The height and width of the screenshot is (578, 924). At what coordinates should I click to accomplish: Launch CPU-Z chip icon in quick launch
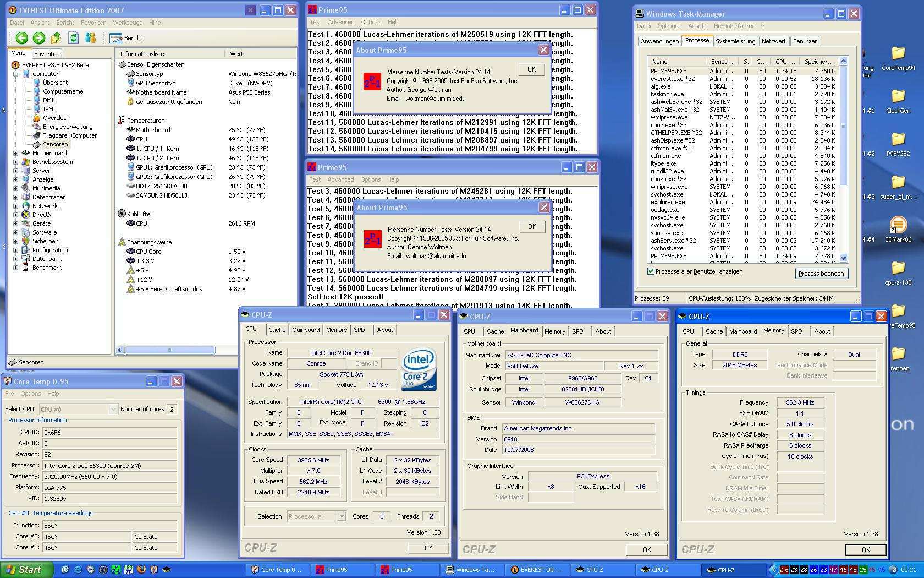[x=167, y=570]
